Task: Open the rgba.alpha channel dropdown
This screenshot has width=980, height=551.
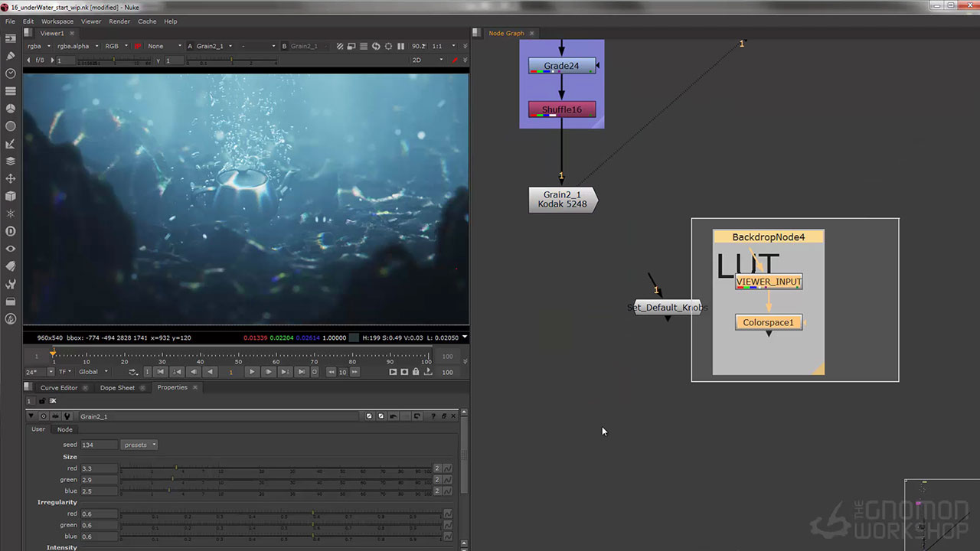Action: tap(77, 46)
